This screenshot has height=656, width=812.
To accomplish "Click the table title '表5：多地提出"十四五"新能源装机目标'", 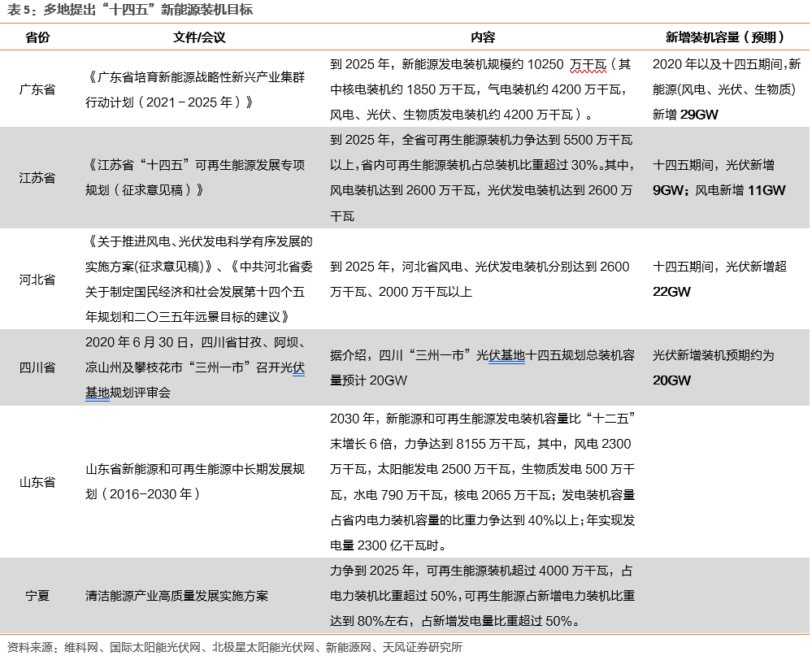I will tap(129, 9).
